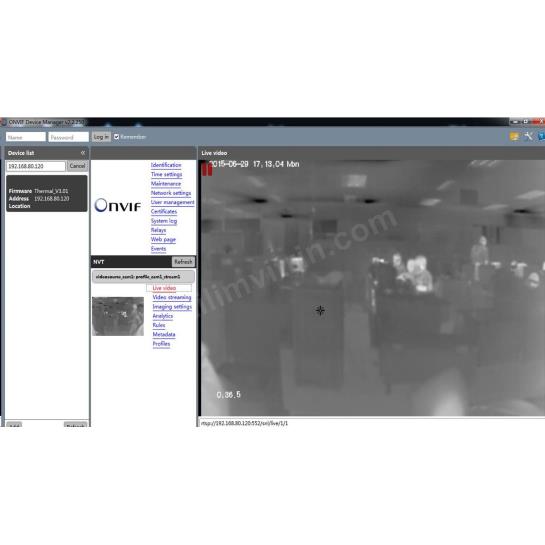Toggle the Remember checkbox
This screenshot has width=545, height=545.
click(116, 137)
